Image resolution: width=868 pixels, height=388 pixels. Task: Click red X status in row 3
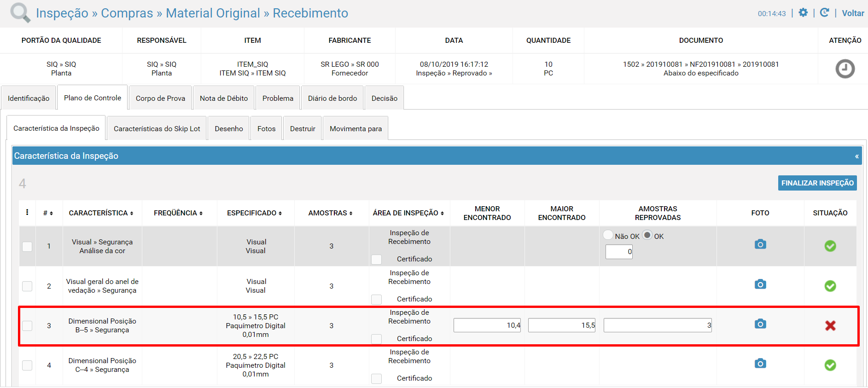(x=830, y=326)
